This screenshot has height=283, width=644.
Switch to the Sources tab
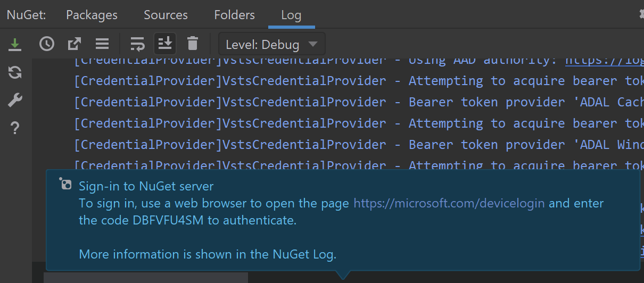tap(166, 15)
